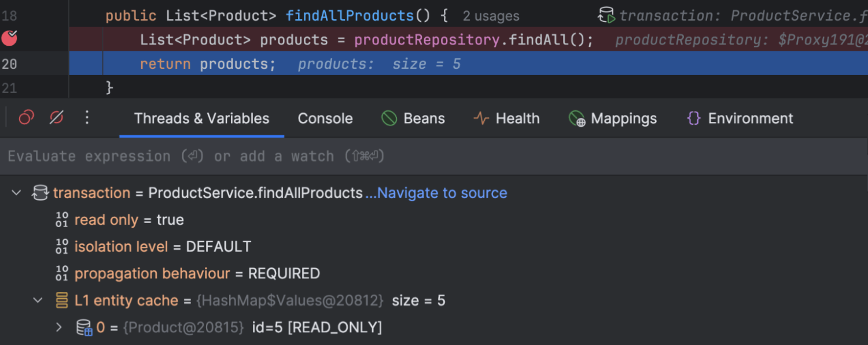Click the Mappings globe icon
868x345 pixels.
click(x=576, y=119)
